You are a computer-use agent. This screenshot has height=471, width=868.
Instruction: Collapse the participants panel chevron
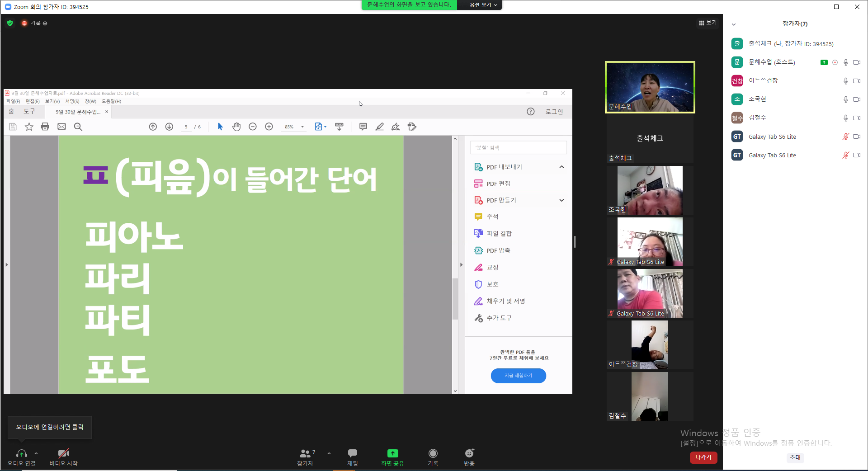click(x=734, y=24)
